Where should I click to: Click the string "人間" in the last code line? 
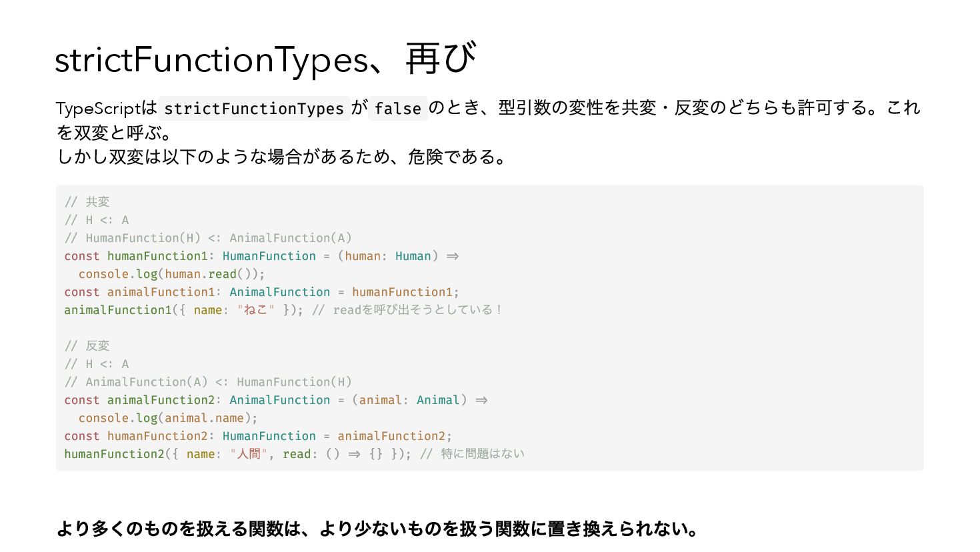click(x=249, y=454)
